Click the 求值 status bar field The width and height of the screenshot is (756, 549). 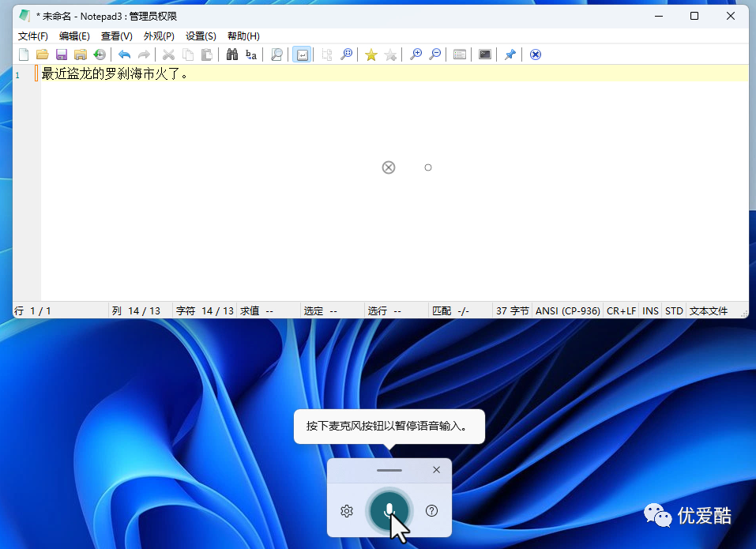pyautogui.click(x=268, y=311)
